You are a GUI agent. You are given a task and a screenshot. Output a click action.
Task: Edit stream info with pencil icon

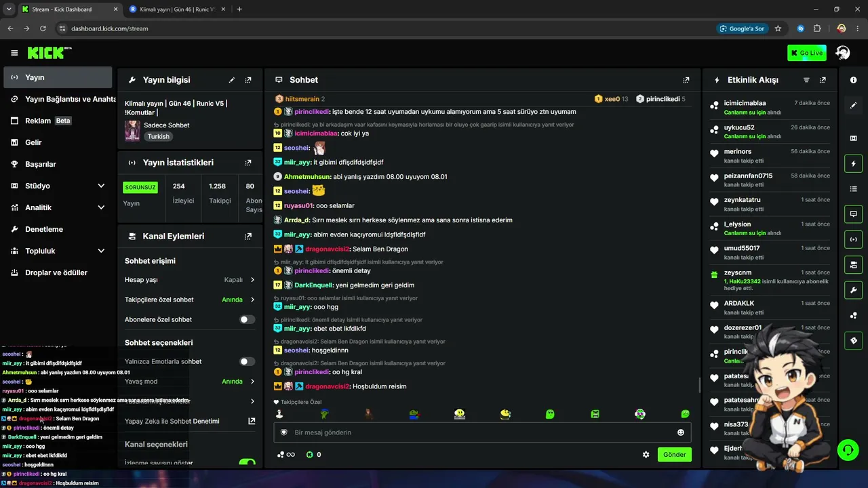[232, 80]
